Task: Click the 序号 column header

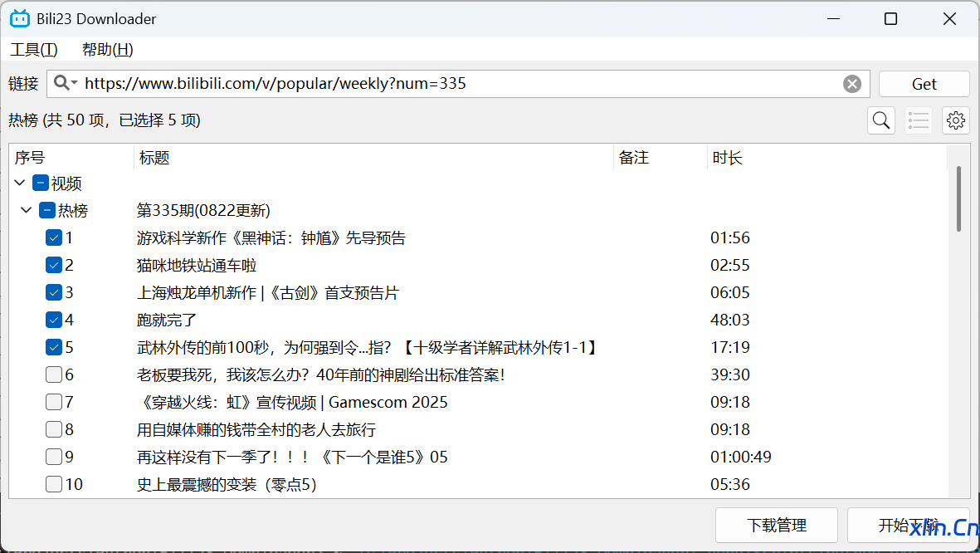Action: point(71,158)
